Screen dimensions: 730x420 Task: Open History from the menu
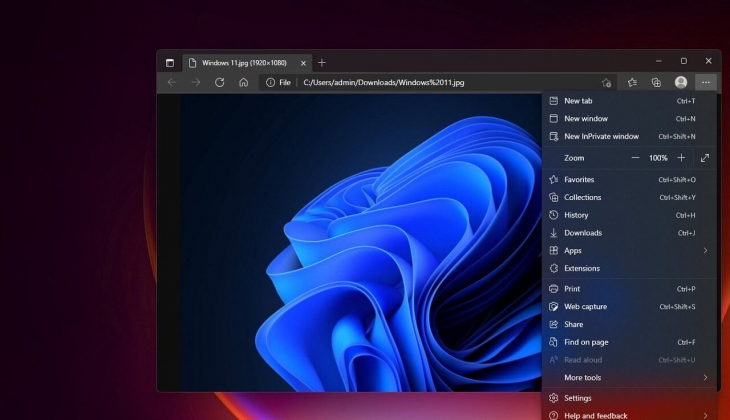pos(629,215)
